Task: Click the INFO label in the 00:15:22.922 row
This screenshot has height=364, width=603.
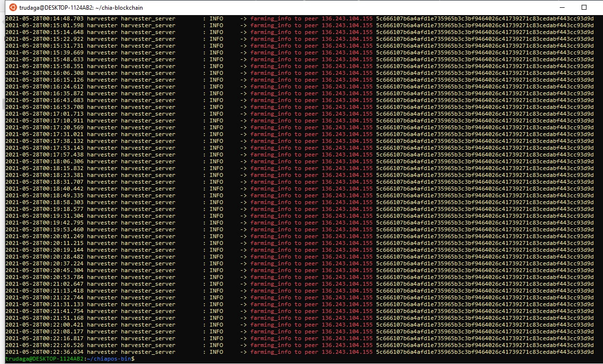Action: (x=216, y=39)
